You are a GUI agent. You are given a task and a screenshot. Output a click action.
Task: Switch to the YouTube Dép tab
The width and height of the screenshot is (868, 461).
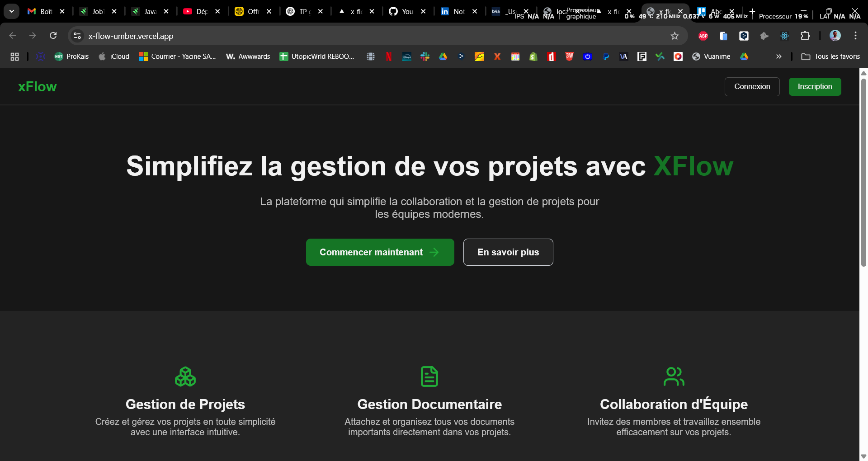click(x=196, y=11)
